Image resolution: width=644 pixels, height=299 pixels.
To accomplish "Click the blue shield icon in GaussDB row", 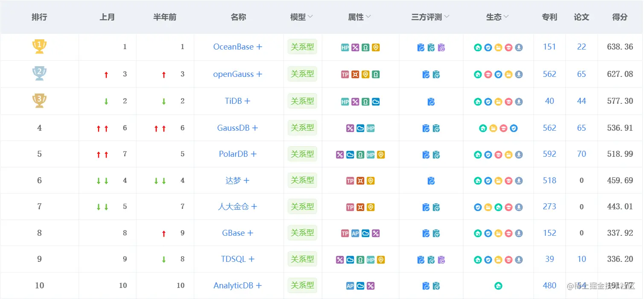I will coord(514,128).
